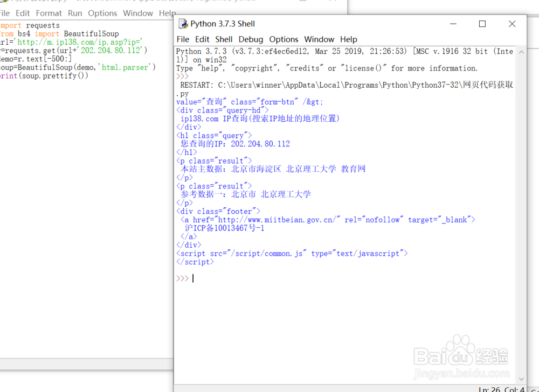Open Run menu in editor window
Image resolution: width=539 pixels, height=392 pixels.
coord(75,13)
